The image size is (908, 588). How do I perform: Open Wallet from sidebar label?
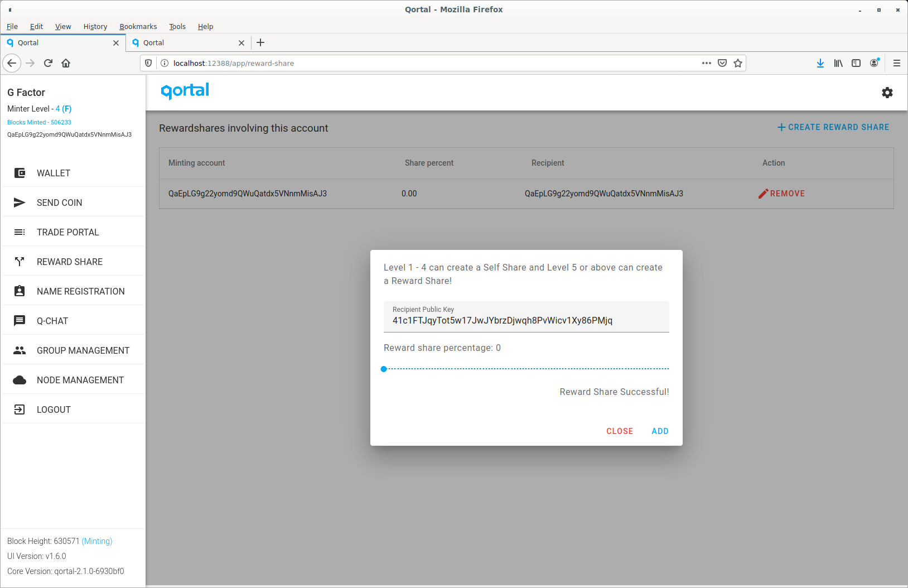(54, 173)
